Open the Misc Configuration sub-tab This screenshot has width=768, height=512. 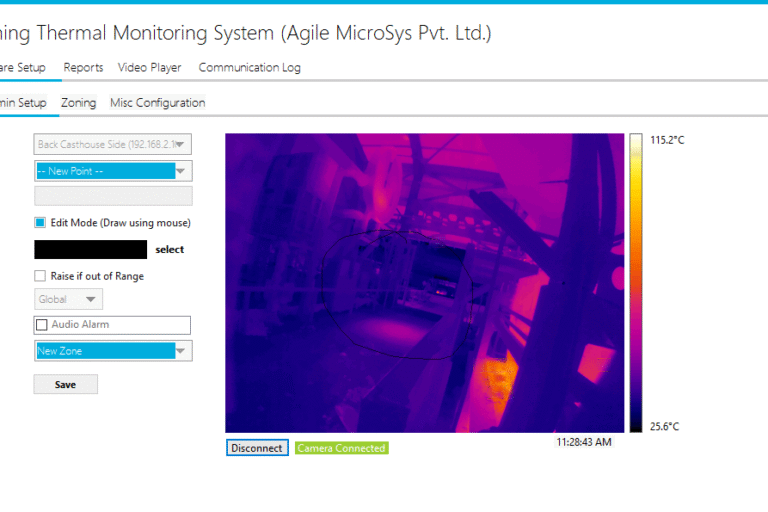(157, 103)
